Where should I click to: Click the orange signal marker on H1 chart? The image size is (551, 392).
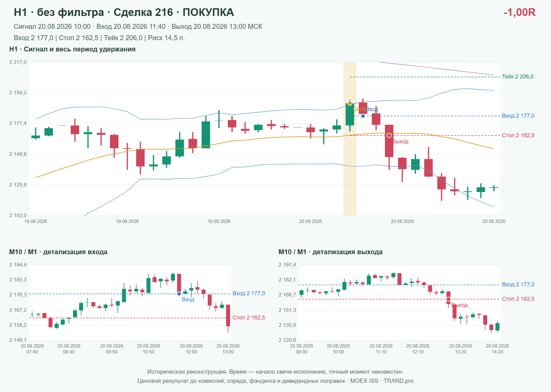tap(350, 103)
